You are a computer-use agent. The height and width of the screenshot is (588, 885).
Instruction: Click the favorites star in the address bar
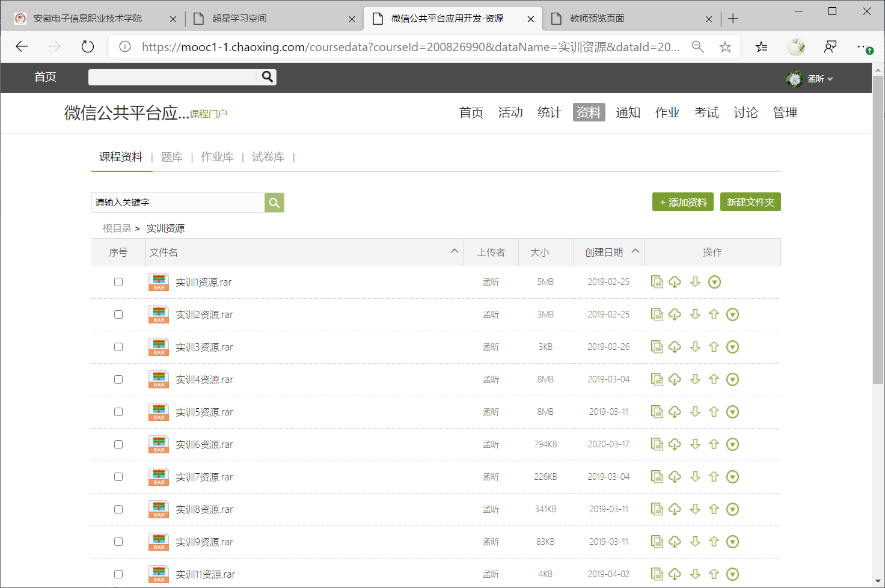[725, 47]
